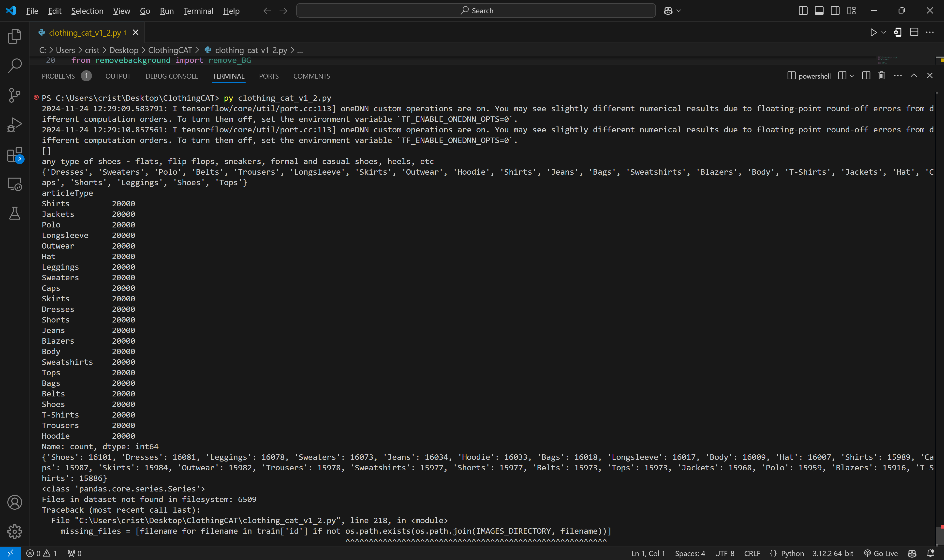
Task: Open the Run and Debug view
Action: [14, 125]
